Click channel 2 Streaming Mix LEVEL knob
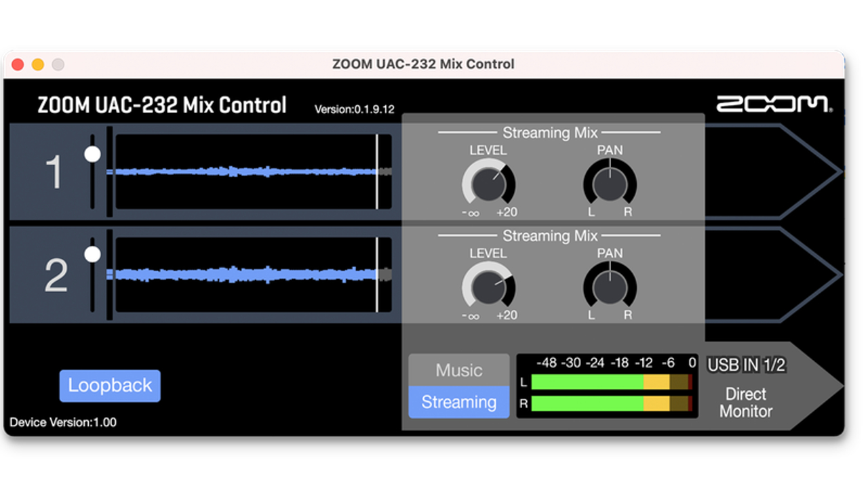 (x=488, y=287)
